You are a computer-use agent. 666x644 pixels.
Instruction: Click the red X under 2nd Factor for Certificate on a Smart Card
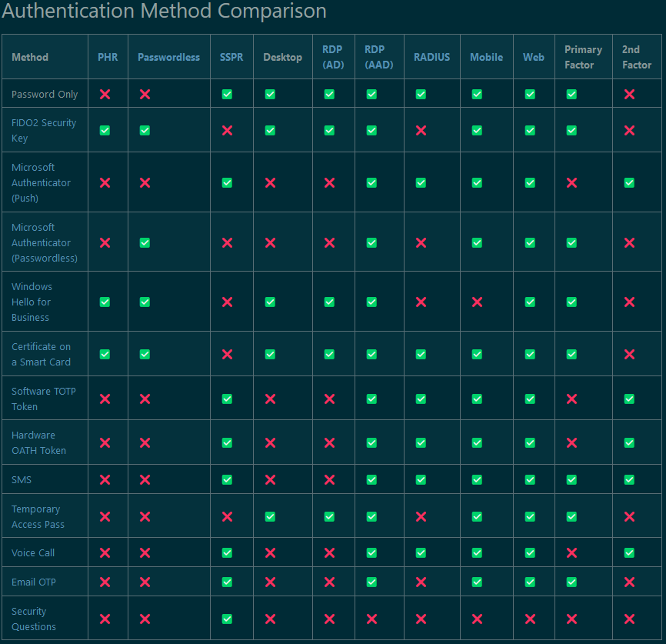629,354
